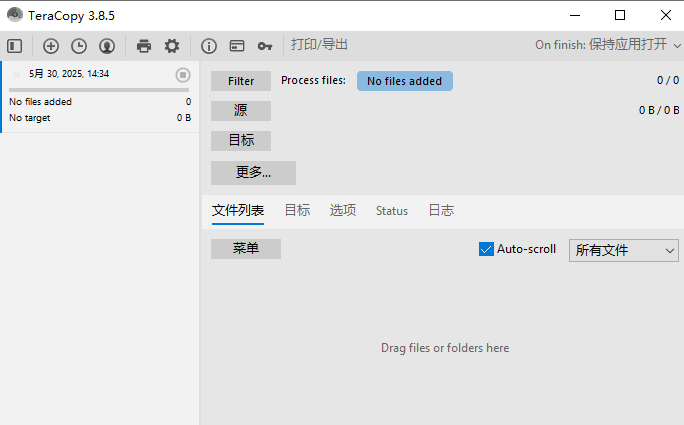Screen dimensions: 684x425
Task: Click the card window icon
Action: tap(237, 46)
